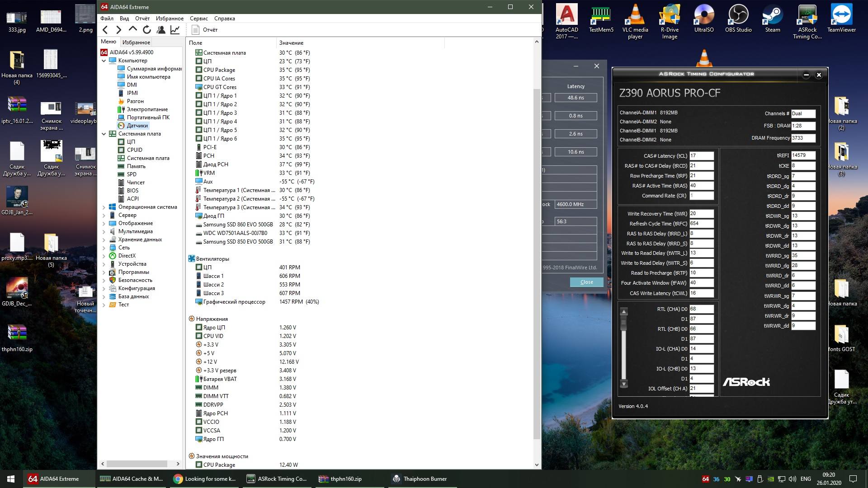Expand the DirectX tree node
868x488 pixels.
click(x=104, y=256)
